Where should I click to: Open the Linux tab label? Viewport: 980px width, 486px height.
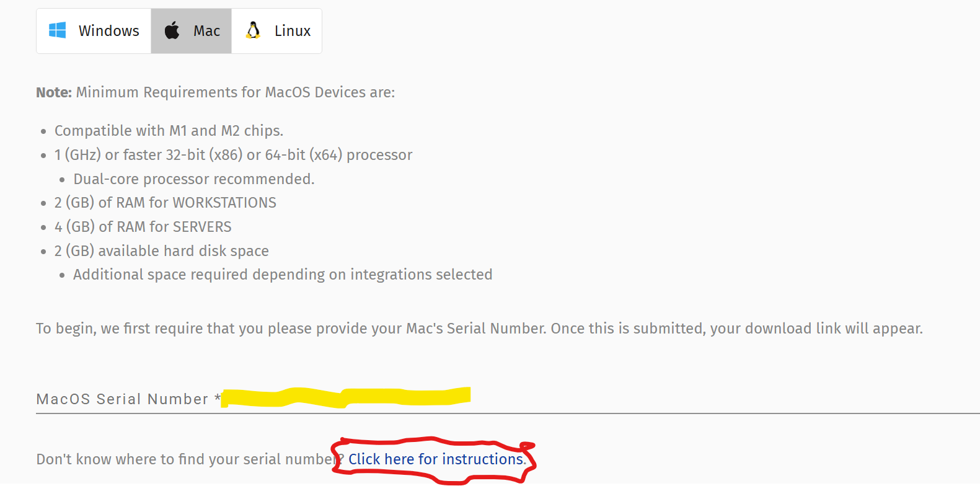293,31
